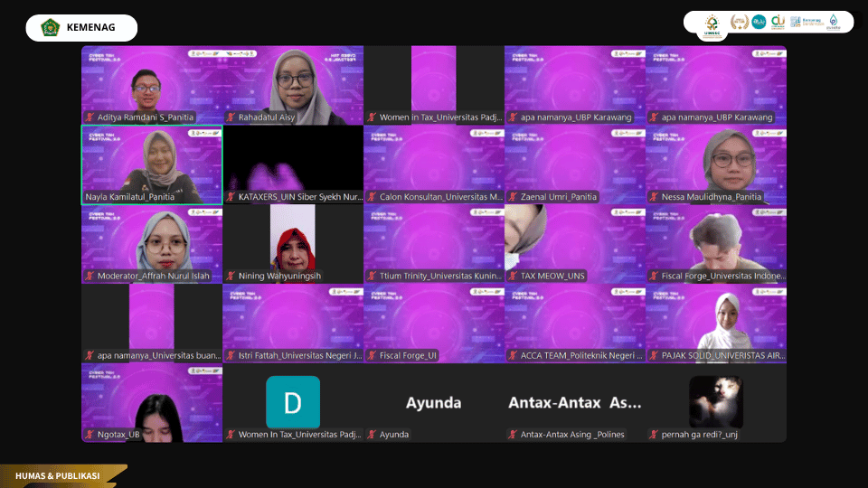Click muted mic icon beside Nessa Maulidhyna_Panitia
Image resolution: width=868 pixels, height=488 pixels.
click(x=655, y=197)
